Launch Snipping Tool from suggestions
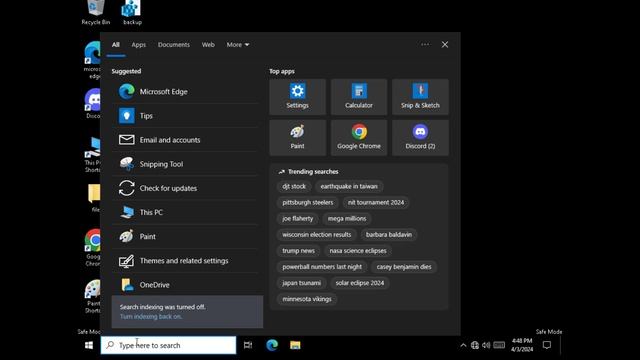Image resolution: width=640 pixels, height=360 pixels. (185, 164)
